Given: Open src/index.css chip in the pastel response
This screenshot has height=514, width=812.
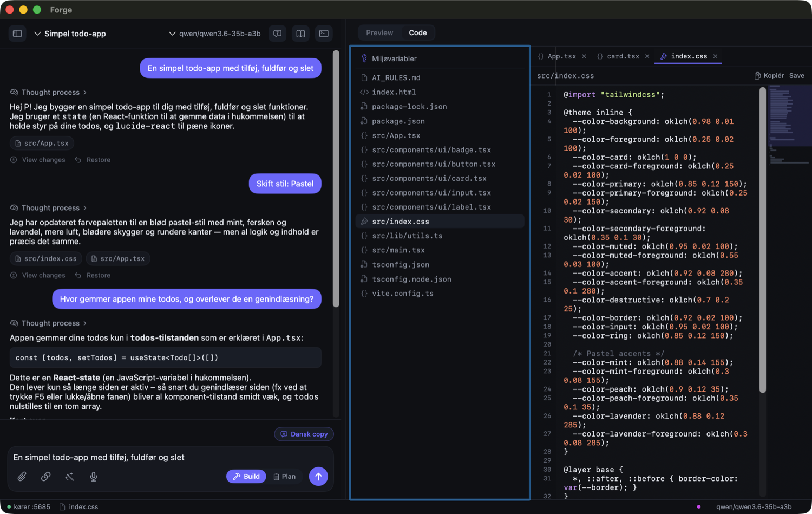Looking at the screenshot, I should pos(46,259).
